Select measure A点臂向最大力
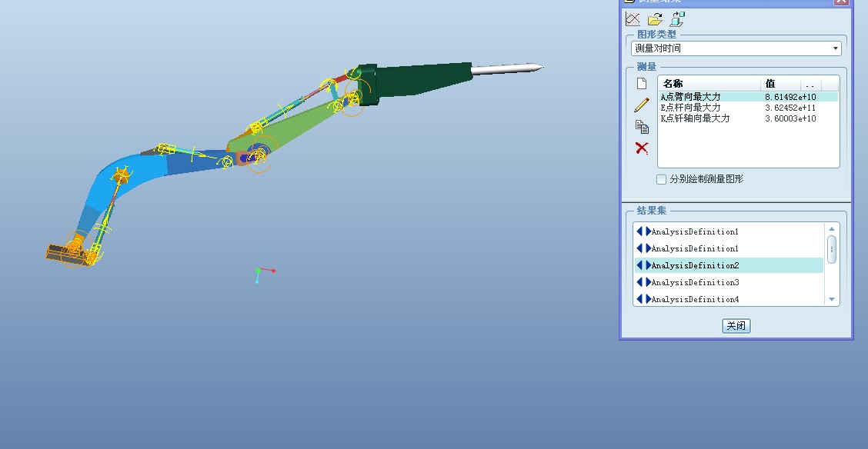Image resolution: width=868 pixels, height=449 pixels. tap(690, 97)
